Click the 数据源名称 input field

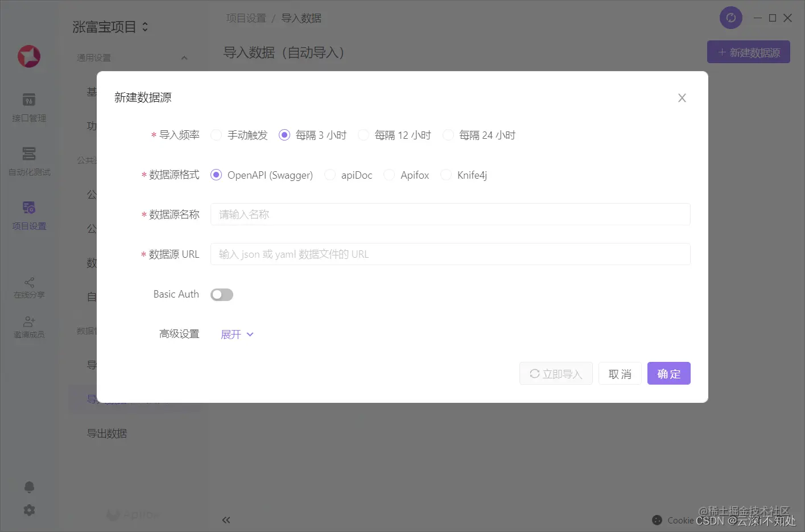click(x=450, y=215)
